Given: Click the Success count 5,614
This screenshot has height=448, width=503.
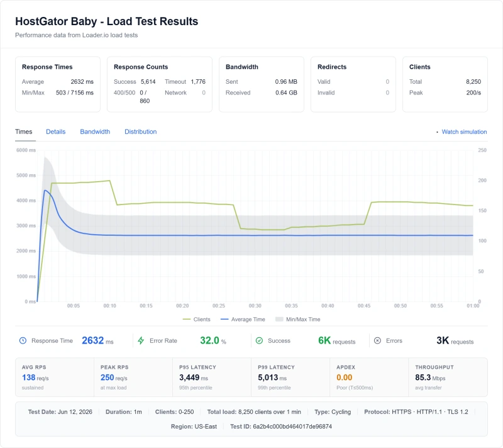Looking at the screenshot, I should pyautogui.click(x=148, y=82).
